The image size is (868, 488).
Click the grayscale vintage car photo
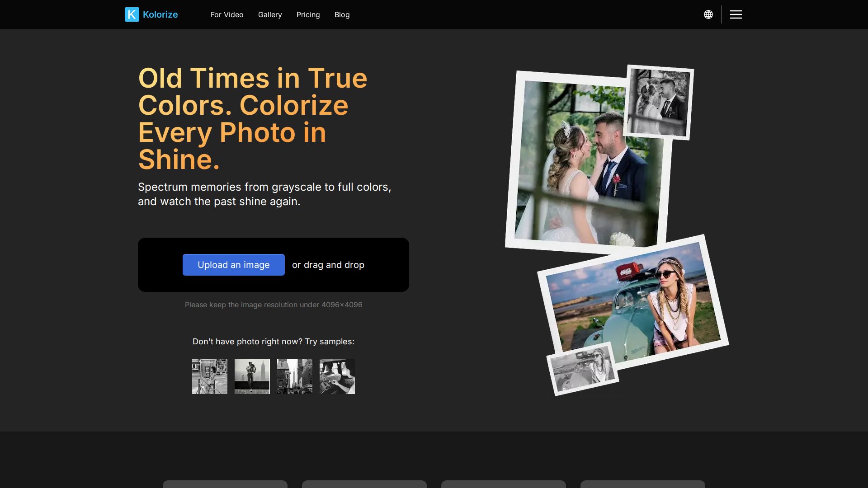tap(582, 370)
